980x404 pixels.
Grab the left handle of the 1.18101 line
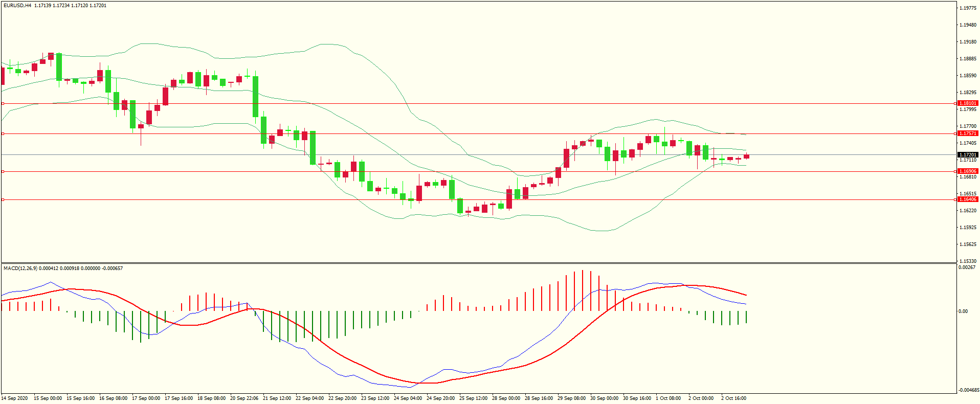(x=3, y=103)
